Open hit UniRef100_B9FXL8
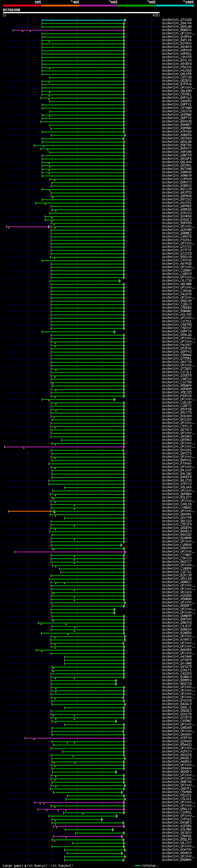Viewport: 197px width, 868px height. tap(177, 98)
